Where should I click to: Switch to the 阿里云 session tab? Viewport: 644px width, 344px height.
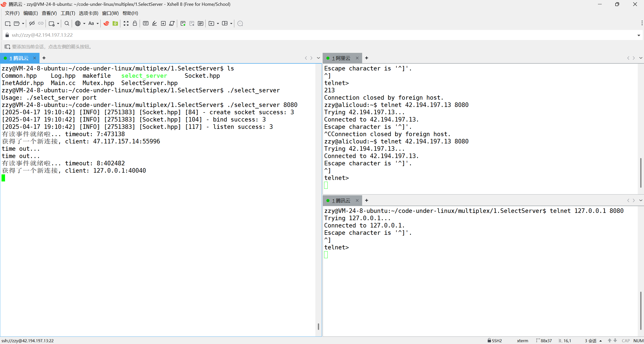341,58
